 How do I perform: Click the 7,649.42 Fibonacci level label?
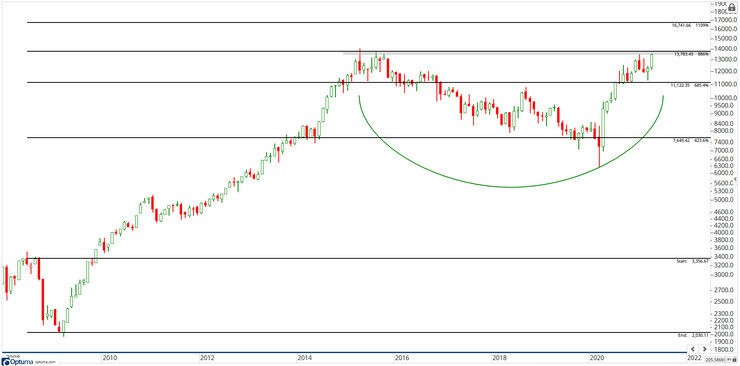(690, 141)
